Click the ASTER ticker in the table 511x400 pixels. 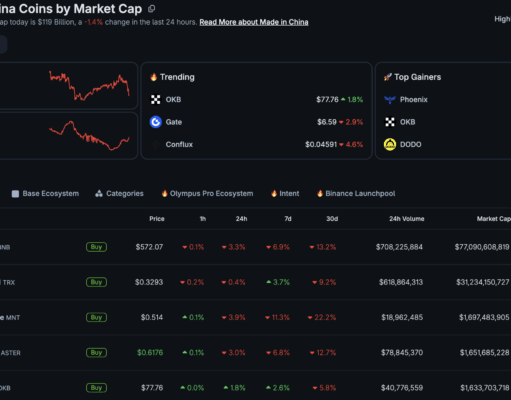click(x=11, y=353)
